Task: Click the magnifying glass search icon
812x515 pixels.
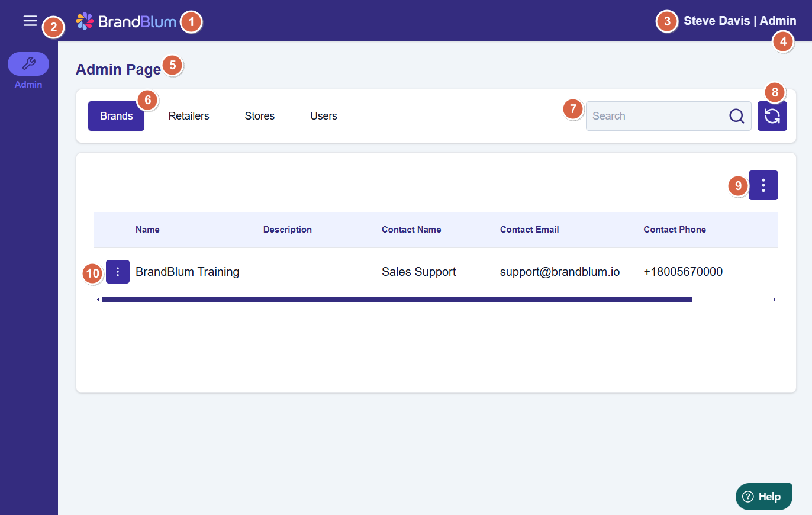Action: [x=736, y=116]
